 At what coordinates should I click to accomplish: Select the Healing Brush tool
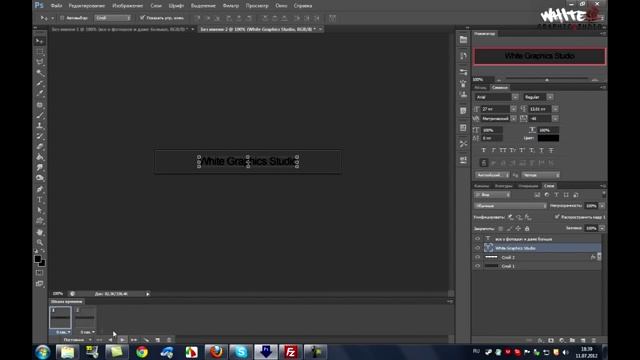tap(40, 104)
